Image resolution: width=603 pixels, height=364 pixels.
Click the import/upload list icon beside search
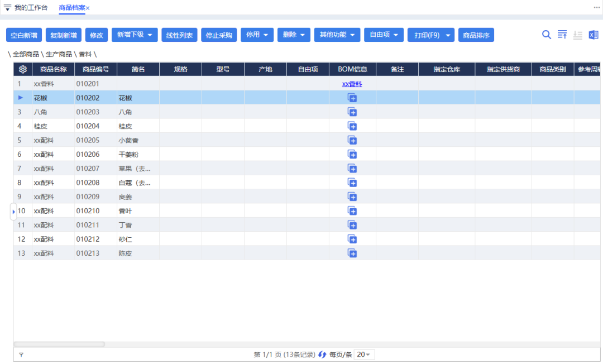562,34
